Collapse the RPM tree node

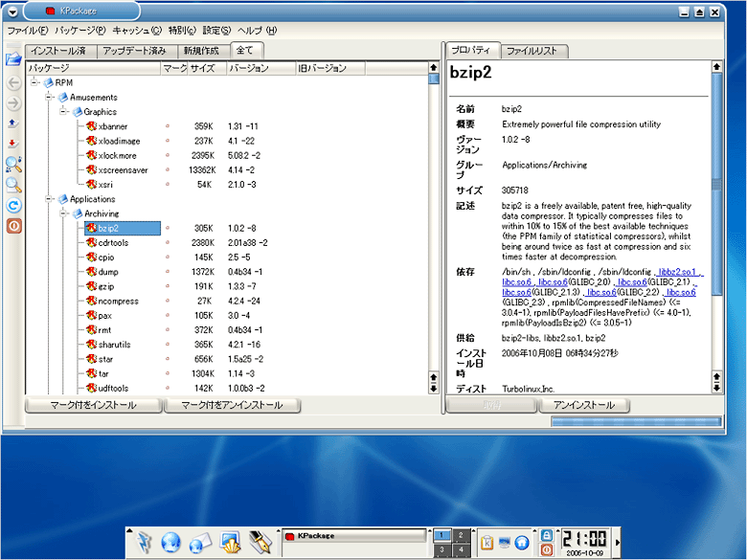[x=34, y=83]
